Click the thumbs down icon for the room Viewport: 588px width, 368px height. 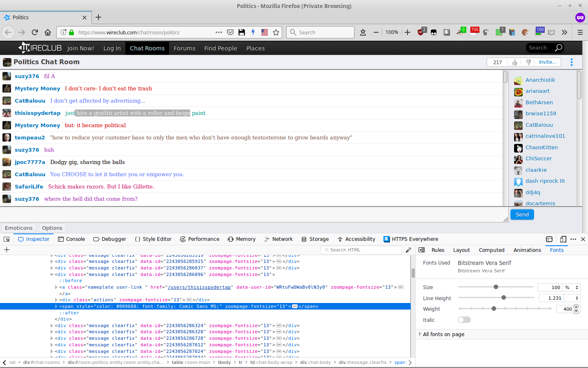[x=528, y=62]
